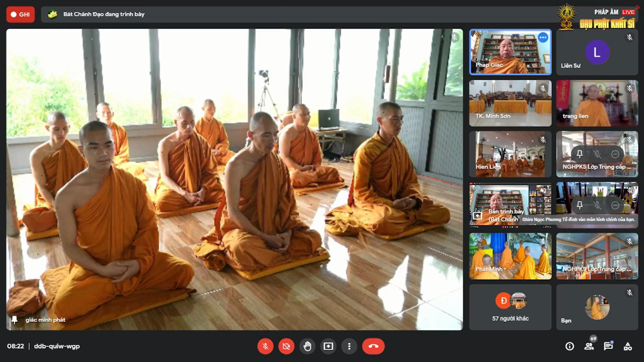Click the GHI recording indicator
Image resolution: width=644 pixels, height=362 pixels.
click(21, 14)
